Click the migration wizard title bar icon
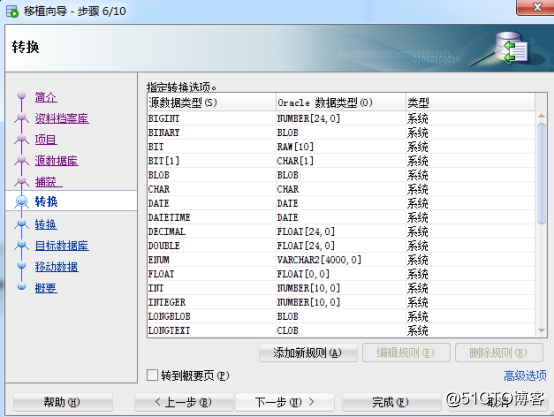 click(12, 11)
